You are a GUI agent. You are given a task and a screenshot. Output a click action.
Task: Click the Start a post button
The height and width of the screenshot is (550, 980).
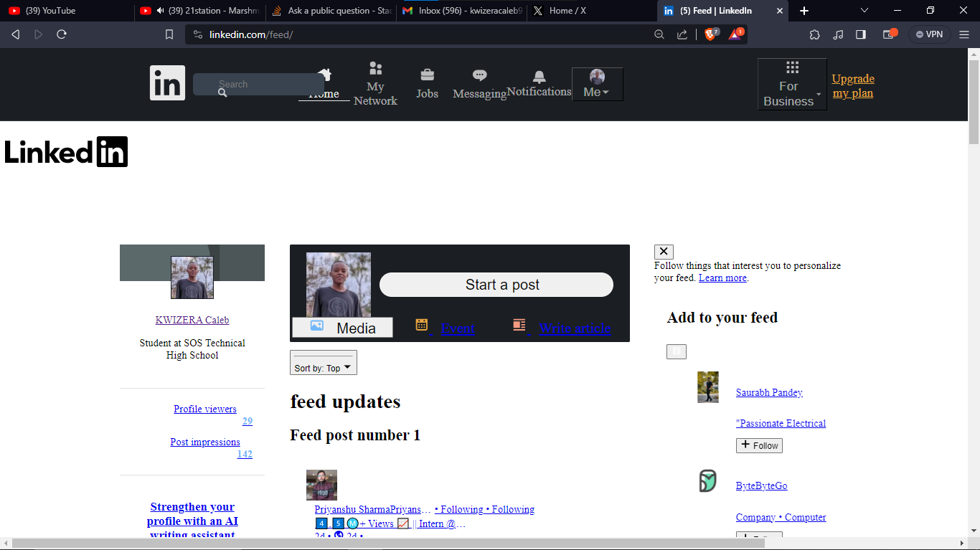496,285
